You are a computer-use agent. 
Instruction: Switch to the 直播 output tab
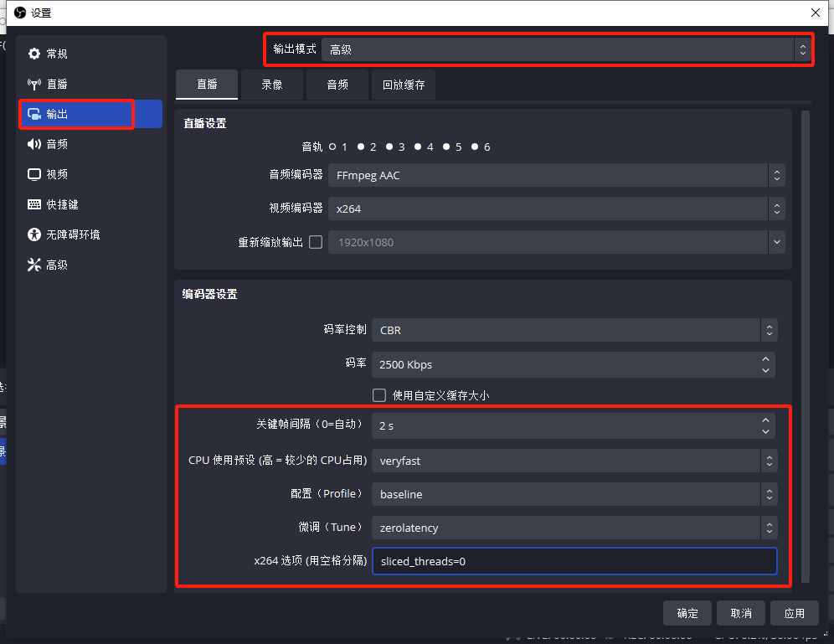tap(207, 85)
